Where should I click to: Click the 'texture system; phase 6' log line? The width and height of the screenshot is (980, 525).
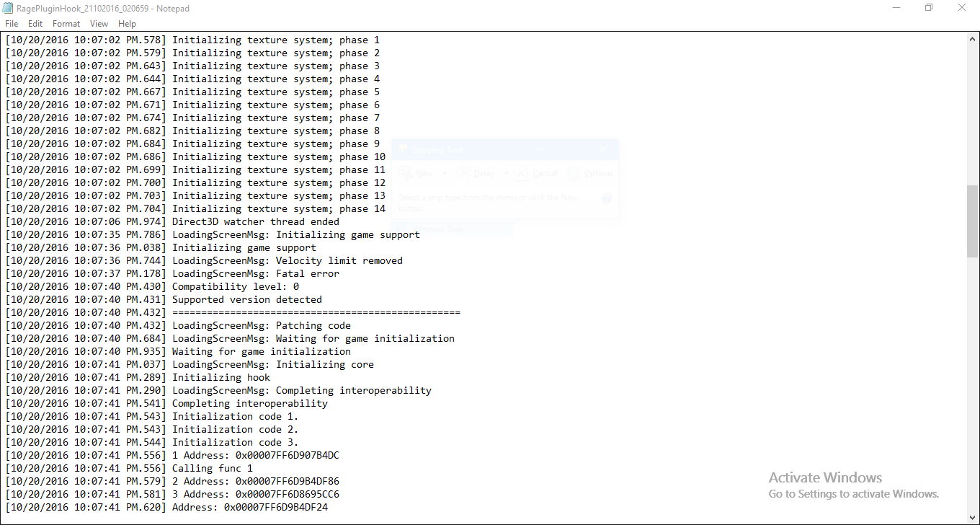click(x=192, y=105)
